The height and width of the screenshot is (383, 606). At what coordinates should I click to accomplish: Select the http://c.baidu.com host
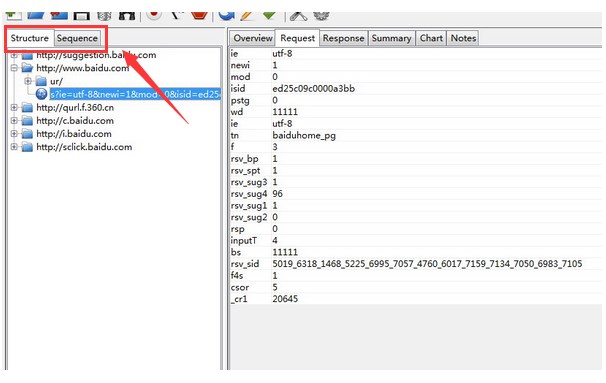[x=75, y=121]
